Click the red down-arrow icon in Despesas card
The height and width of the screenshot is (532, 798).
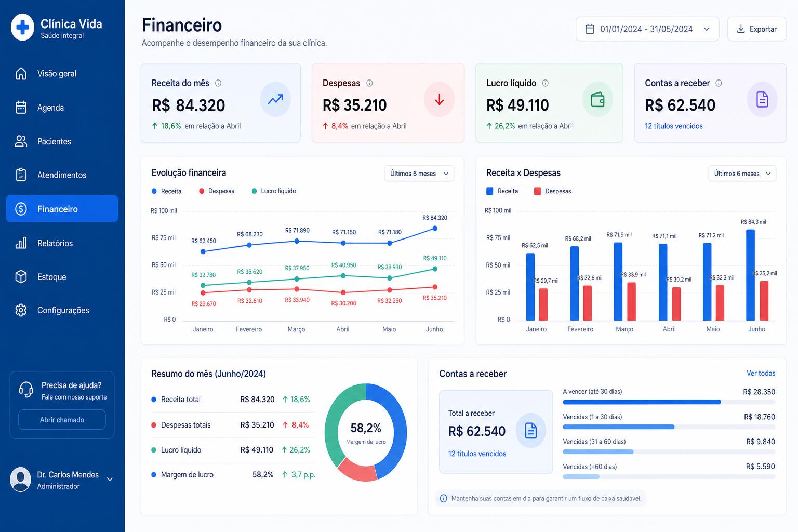point(439,99)
